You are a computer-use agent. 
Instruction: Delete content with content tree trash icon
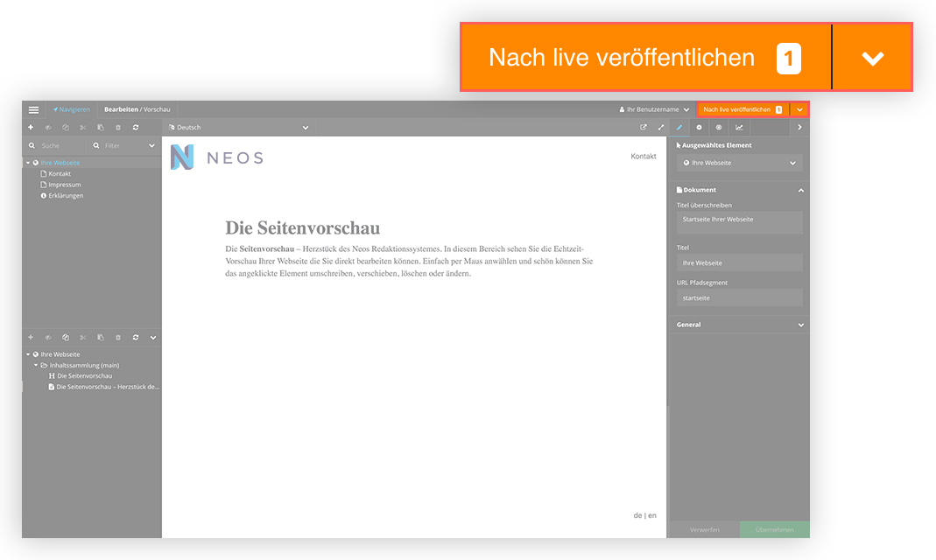[x=118, y=338]
